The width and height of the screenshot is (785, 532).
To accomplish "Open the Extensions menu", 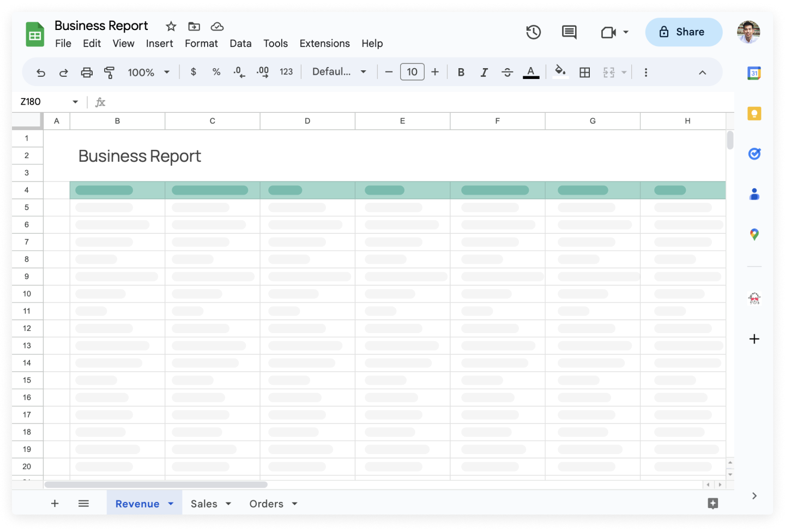I will click(324, 44).
